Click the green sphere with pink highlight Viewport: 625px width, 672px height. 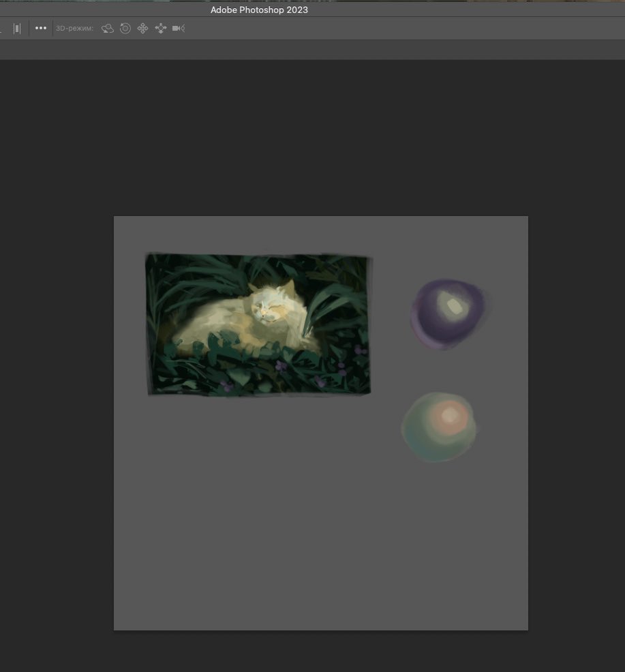point(438,427)
